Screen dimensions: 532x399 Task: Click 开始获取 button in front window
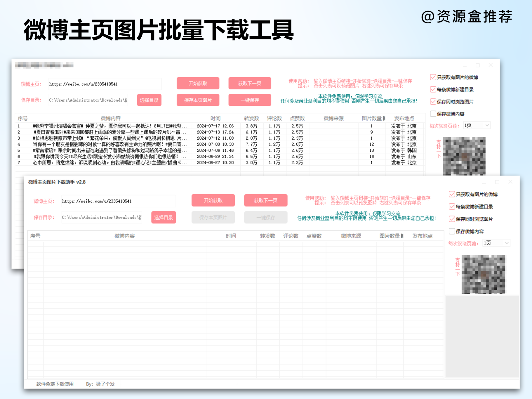(213, 200)
